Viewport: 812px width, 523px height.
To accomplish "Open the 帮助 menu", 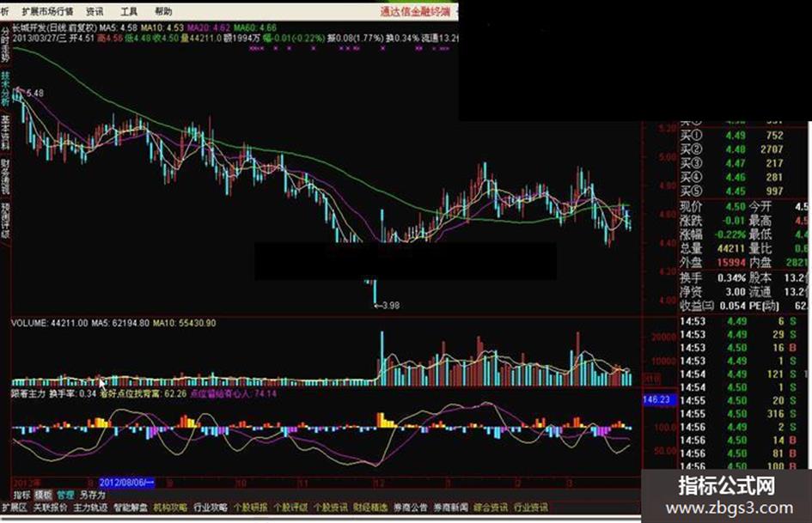I will [163, 11].
